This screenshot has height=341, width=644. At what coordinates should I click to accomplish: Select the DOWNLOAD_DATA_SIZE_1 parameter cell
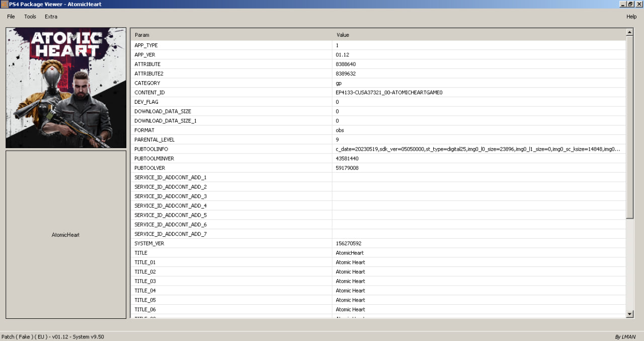(231, 121)
